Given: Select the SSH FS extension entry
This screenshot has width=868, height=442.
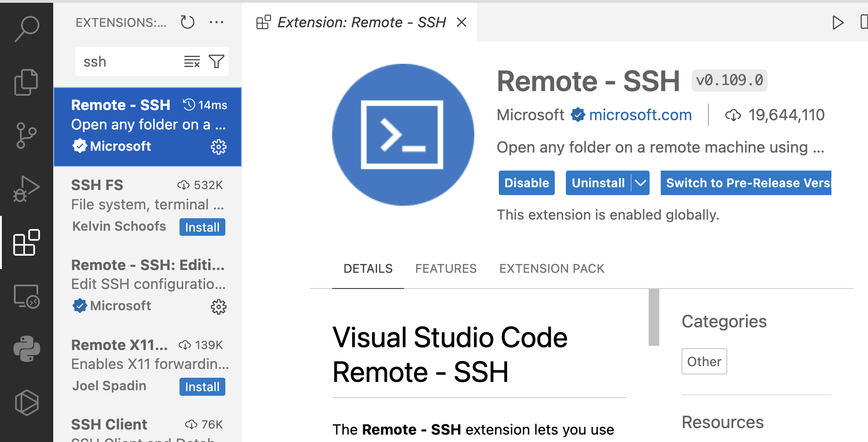Looking at the screenshot, I should tap(148, 206).
